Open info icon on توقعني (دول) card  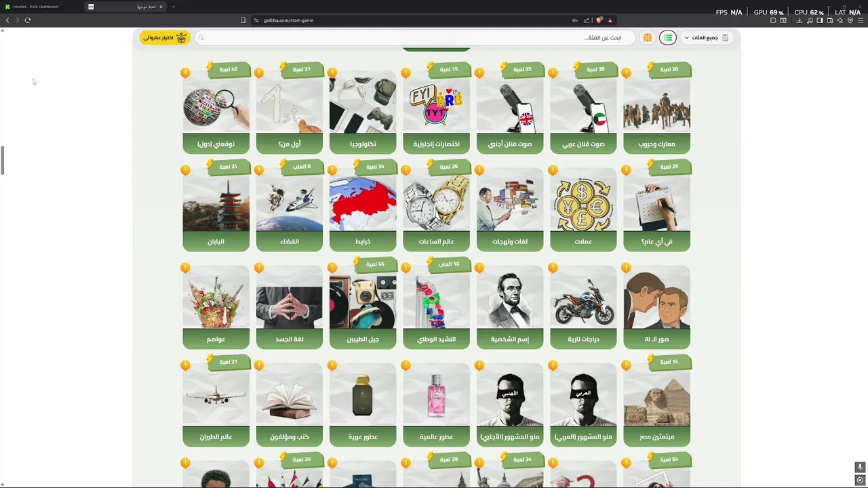pyautogui.click(x=185, y=73)
